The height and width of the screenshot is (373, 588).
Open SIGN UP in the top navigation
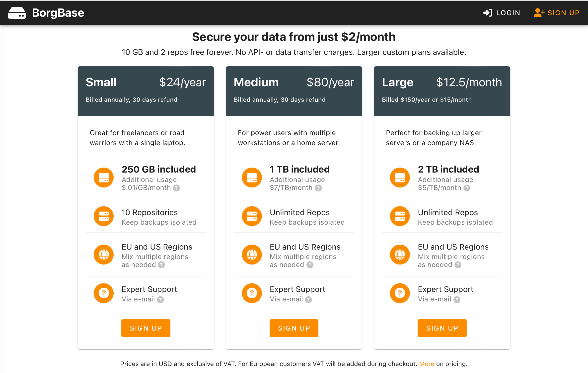pos(556,13)
